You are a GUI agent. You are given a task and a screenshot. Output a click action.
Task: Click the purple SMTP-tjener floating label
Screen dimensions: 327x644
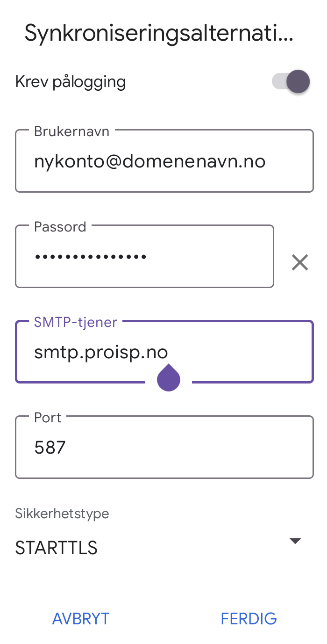coord(76,322)
